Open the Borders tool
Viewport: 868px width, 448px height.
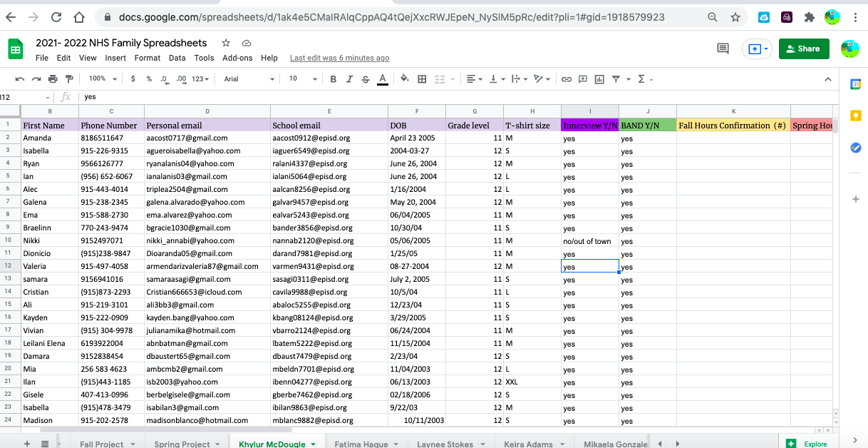422,79
